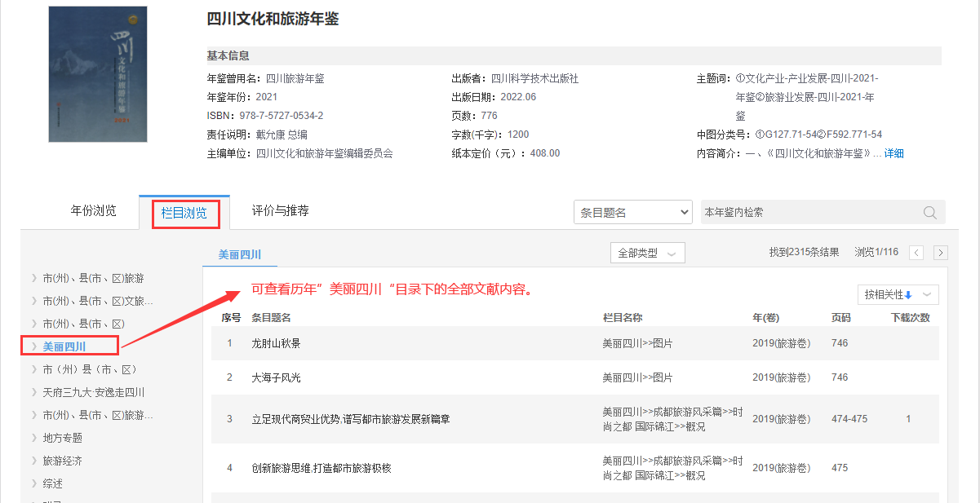Select 天府三九大·安逸走四川 in sidebar
The height and width of the screenshot is (503, 980).
(93, 392)
